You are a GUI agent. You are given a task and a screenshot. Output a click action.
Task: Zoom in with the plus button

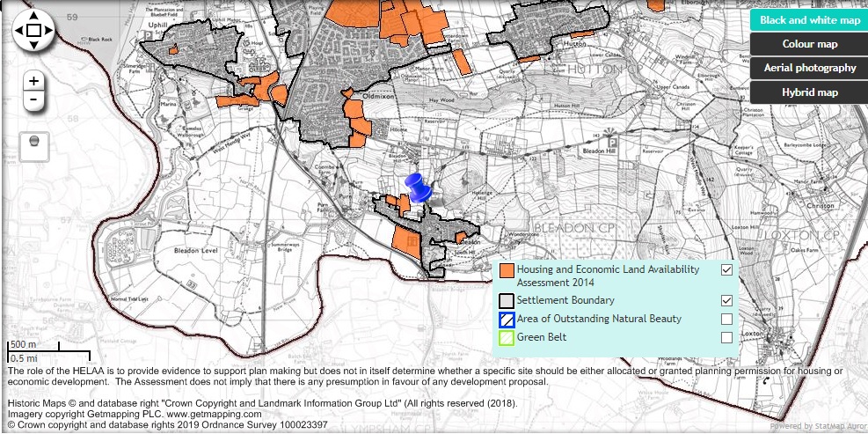click(33, 81)
